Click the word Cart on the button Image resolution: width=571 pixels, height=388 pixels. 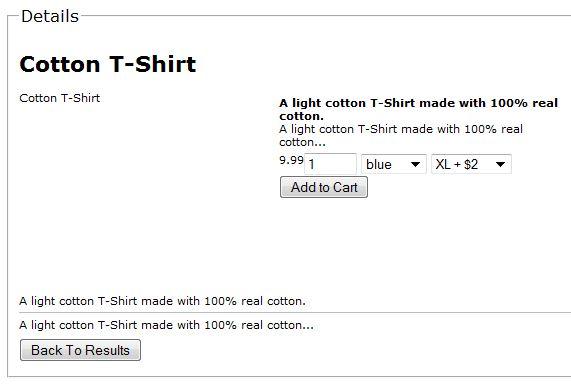345,187
